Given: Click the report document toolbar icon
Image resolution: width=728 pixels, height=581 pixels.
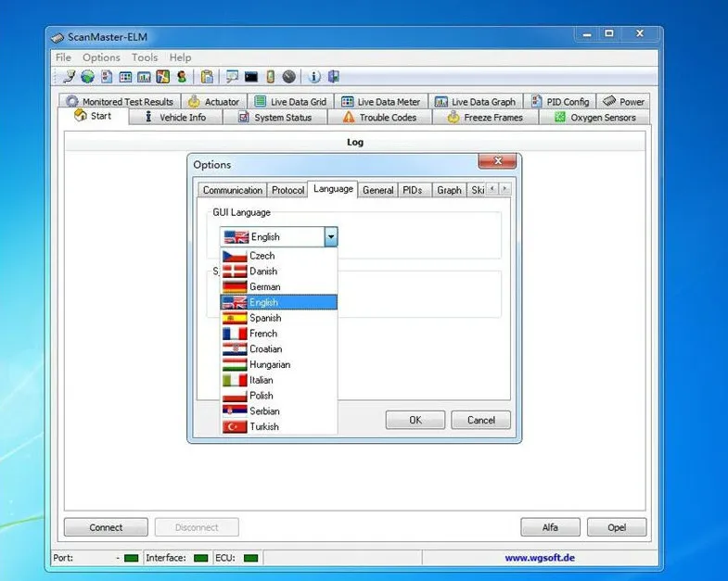Looking at the screenshot, I should coord(107,77).
